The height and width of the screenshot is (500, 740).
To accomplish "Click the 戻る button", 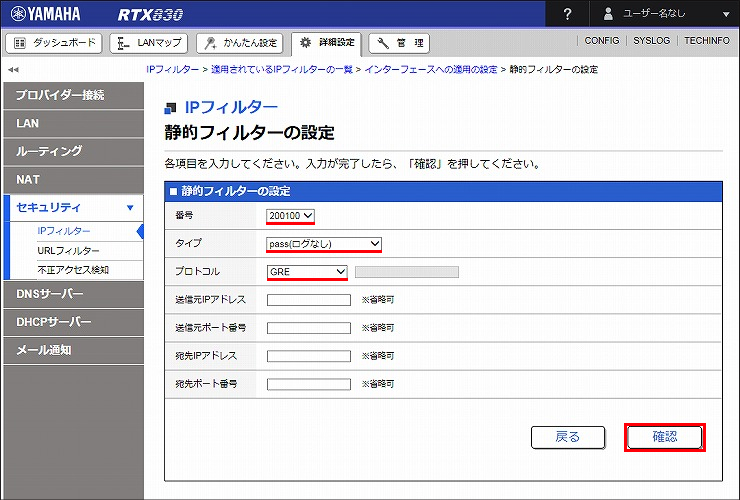I will [568, 437].
